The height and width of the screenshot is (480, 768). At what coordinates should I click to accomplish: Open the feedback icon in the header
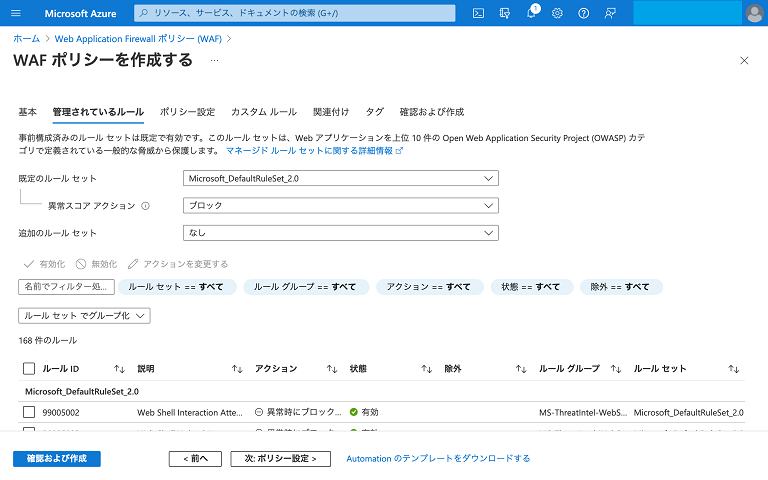click(x=610, y=13)
